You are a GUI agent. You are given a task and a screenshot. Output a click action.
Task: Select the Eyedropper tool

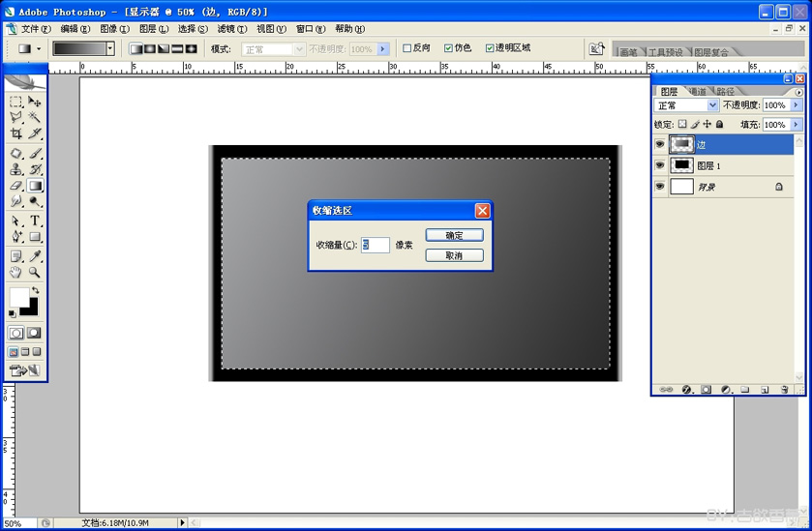click(35, 256)
